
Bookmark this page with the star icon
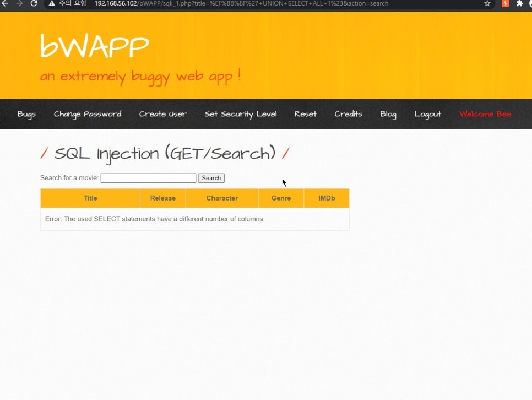(487, 3)
